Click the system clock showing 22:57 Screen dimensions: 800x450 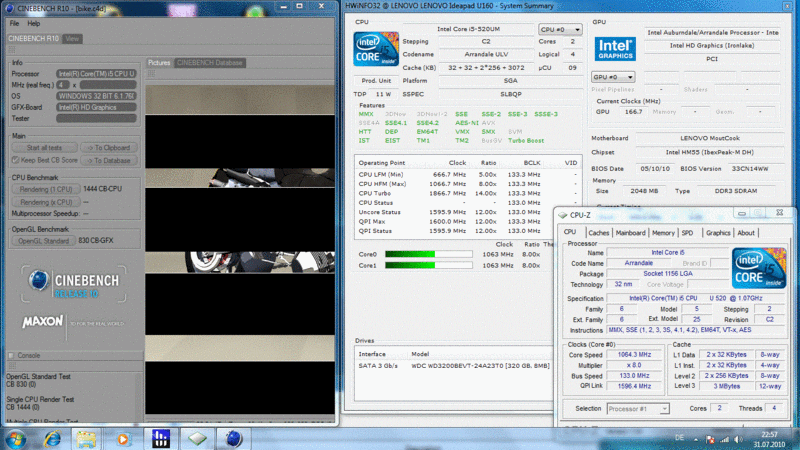[769, 435]
